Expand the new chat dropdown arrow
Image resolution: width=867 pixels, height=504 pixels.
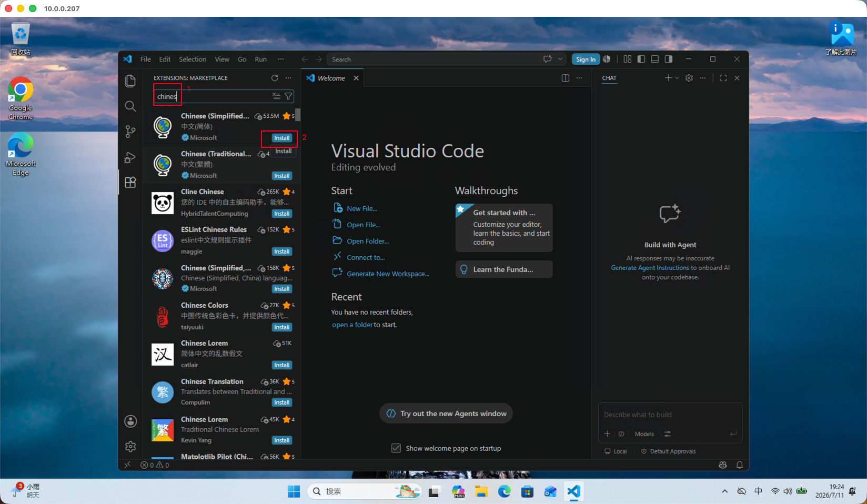point(677,78)
